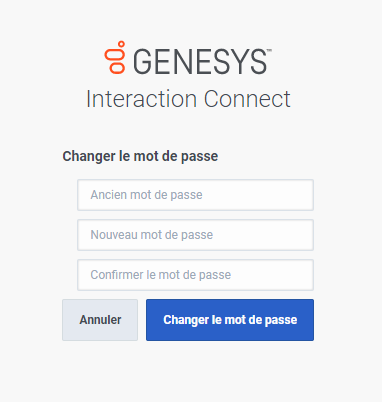Click the Confirmer le mot de passe placeholder text
382x402 pixels.
click(x=161, y=275)
